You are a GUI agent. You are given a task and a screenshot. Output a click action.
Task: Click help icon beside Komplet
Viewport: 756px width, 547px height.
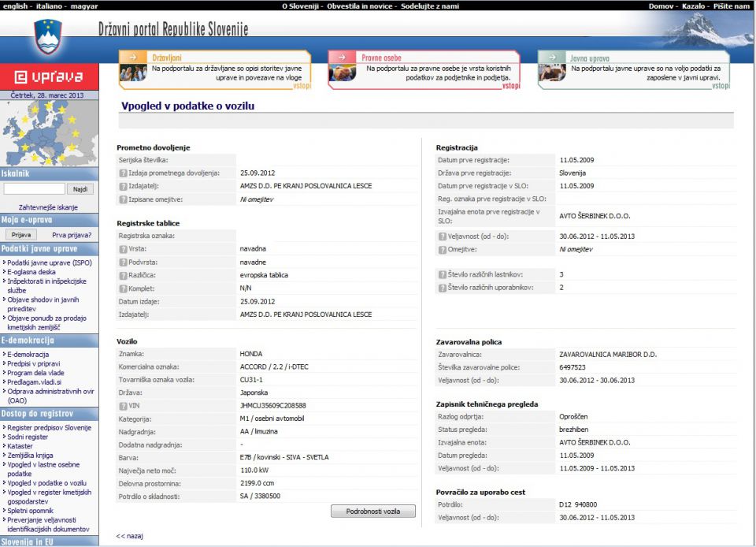pos(123,288)
